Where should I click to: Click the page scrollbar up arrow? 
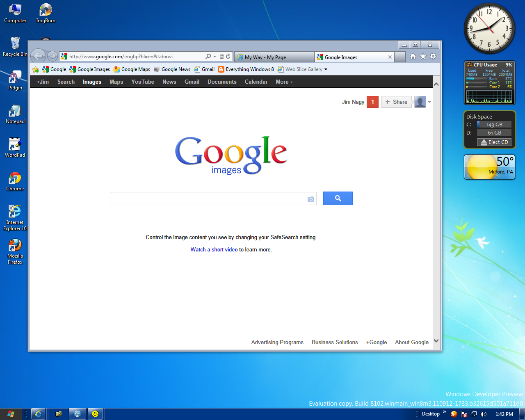pyautogui.click(x=436, y=84)
